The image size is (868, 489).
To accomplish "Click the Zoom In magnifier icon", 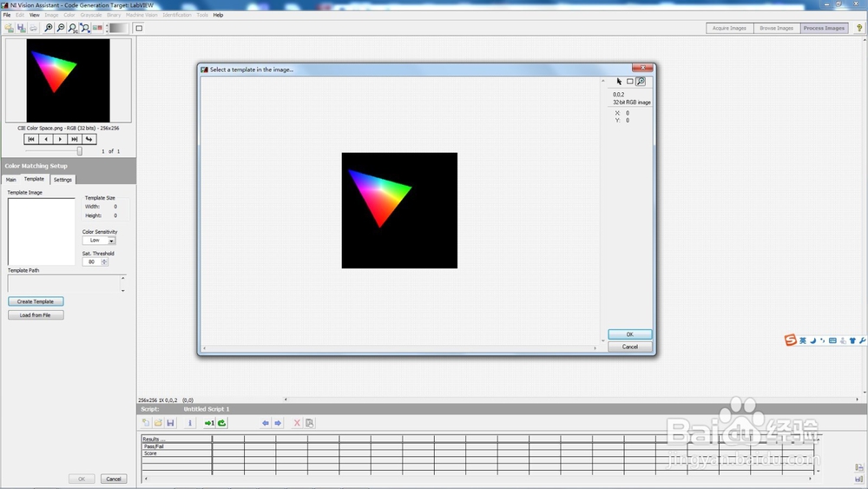I will [x=49, y=28].
